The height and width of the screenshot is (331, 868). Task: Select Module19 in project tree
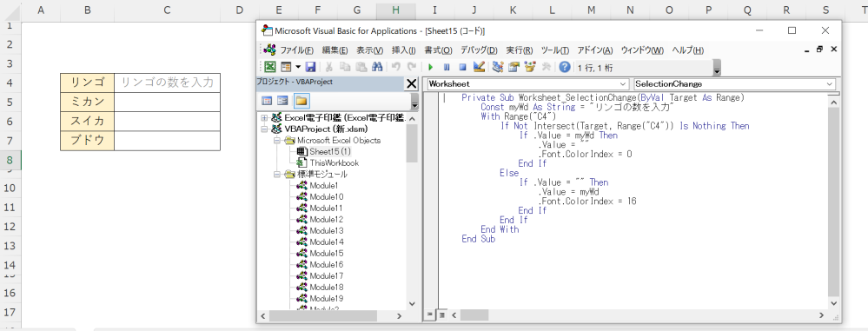328,298
